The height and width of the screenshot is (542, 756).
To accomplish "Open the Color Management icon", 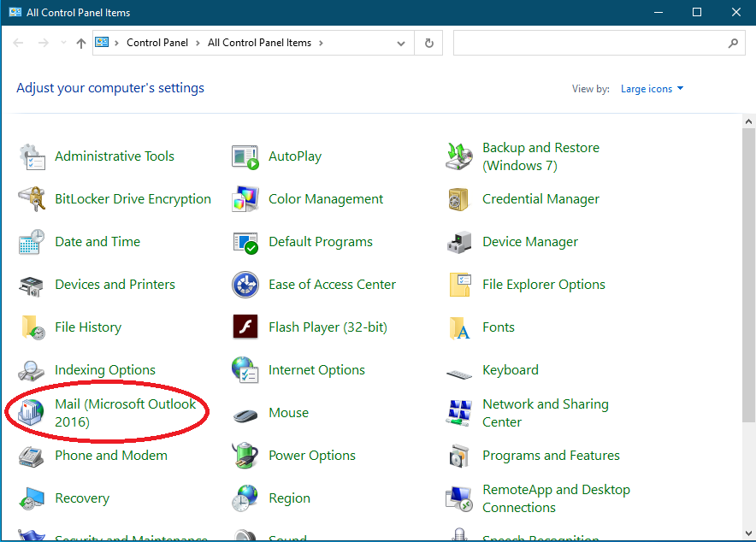I will [x=245, y=199].
